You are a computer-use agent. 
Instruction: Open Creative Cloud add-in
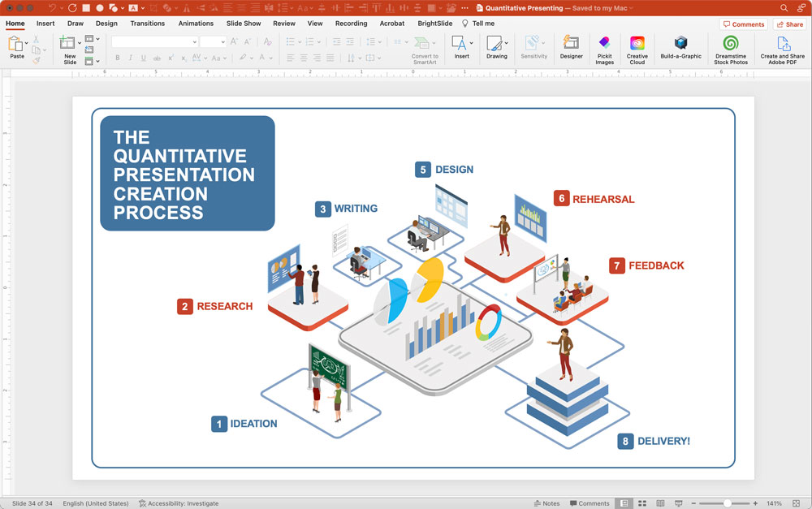point(637,50)
